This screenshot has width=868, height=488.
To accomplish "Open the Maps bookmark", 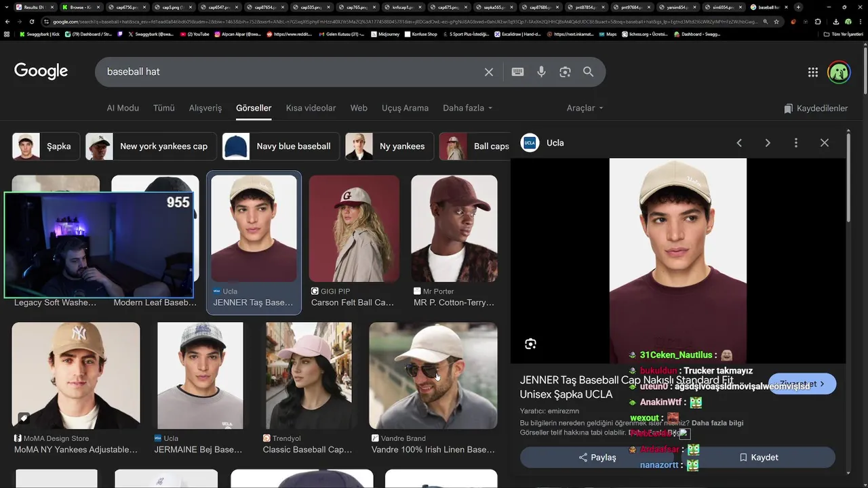I will tap(607, 34).
